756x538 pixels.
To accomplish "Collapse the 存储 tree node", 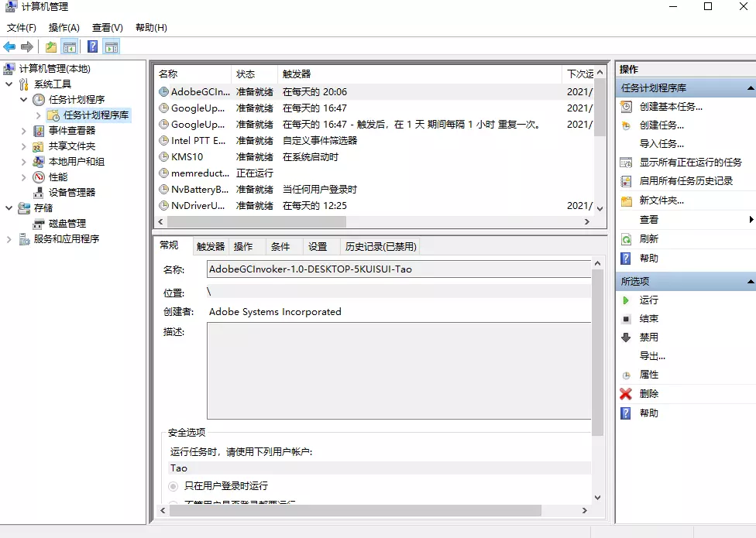I will tap(9, 207).
